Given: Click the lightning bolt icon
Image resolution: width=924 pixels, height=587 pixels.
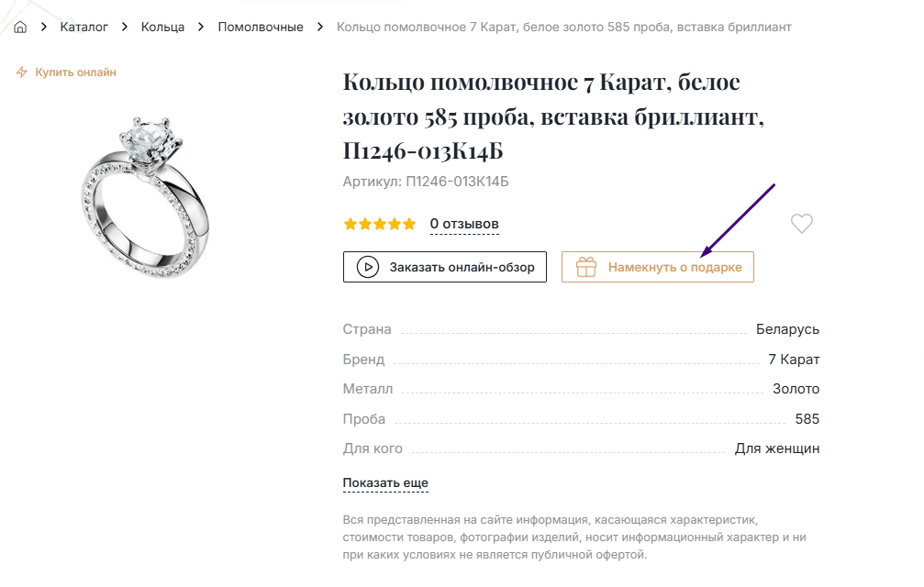Looking at the screenshot, I should [22, 72].
